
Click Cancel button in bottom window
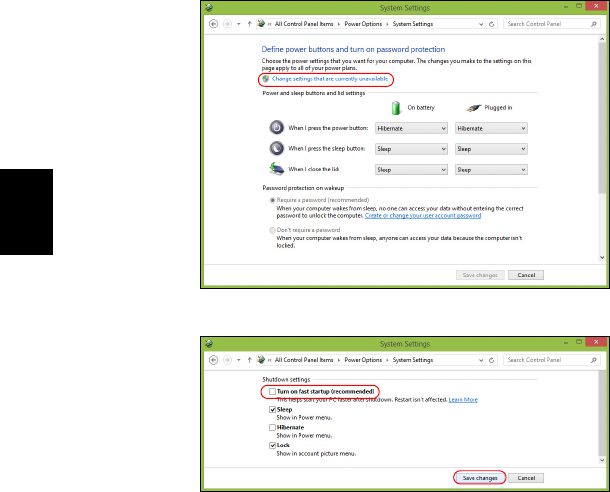526,478
